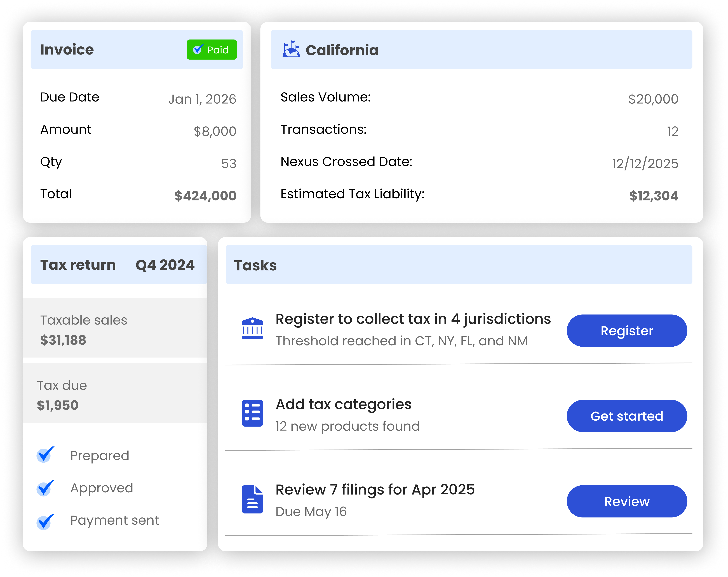The width and height of the screenshot is (728, 577).
Task: Click the filings document icon
Action: pos(252,499)
